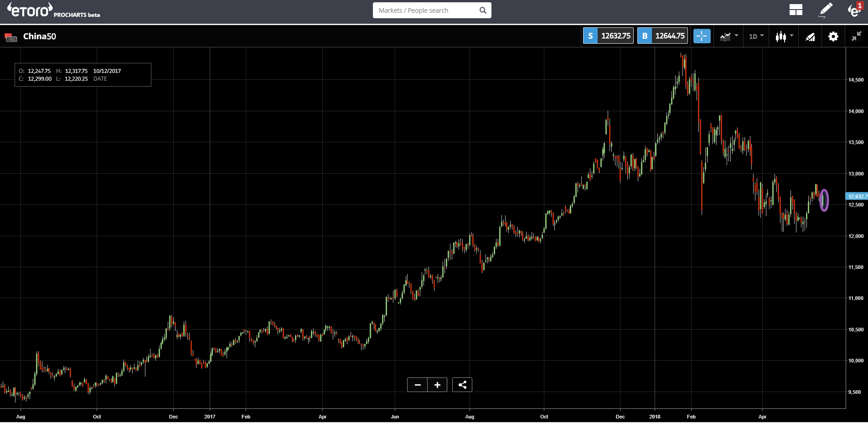Open the studies indicators icon
This screenshot has height=423, width=868.
[810, 36]
